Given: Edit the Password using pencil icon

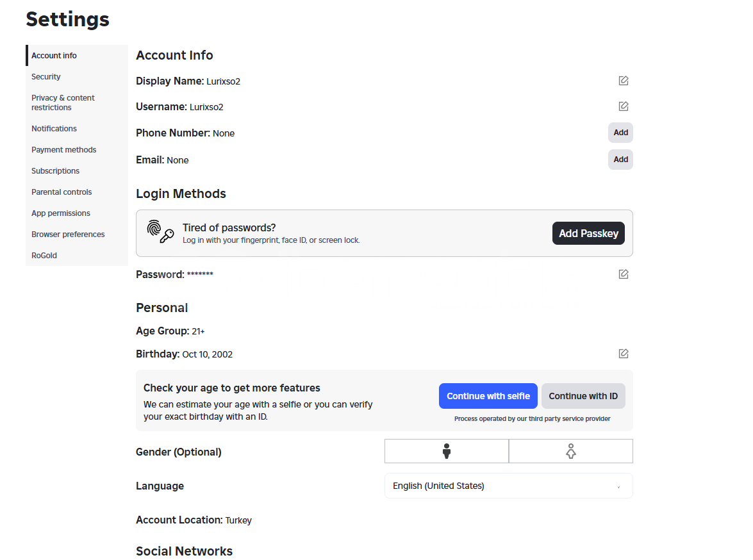Looking at the screenshot, I should [x=624, y=274].
